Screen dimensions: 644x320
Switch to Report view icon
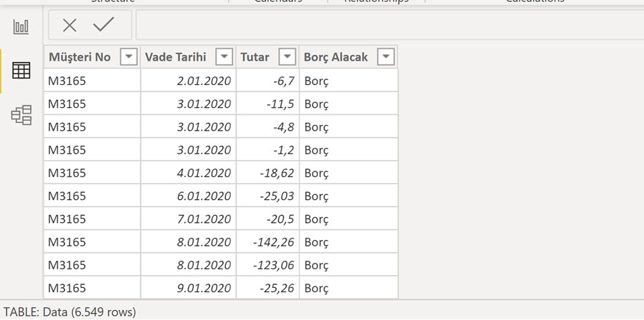coord(21,27)
